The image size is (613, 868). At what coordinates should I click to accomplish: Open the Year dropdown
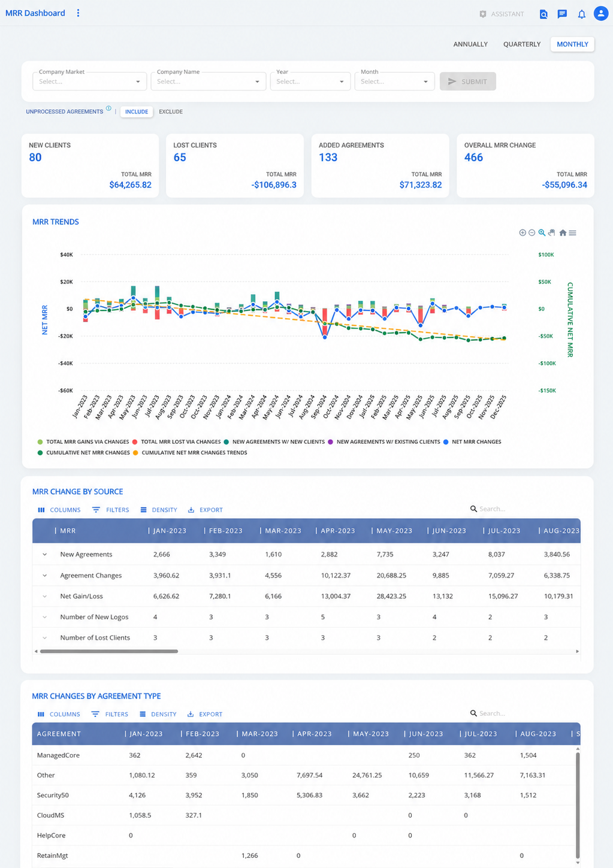(310, 81)
